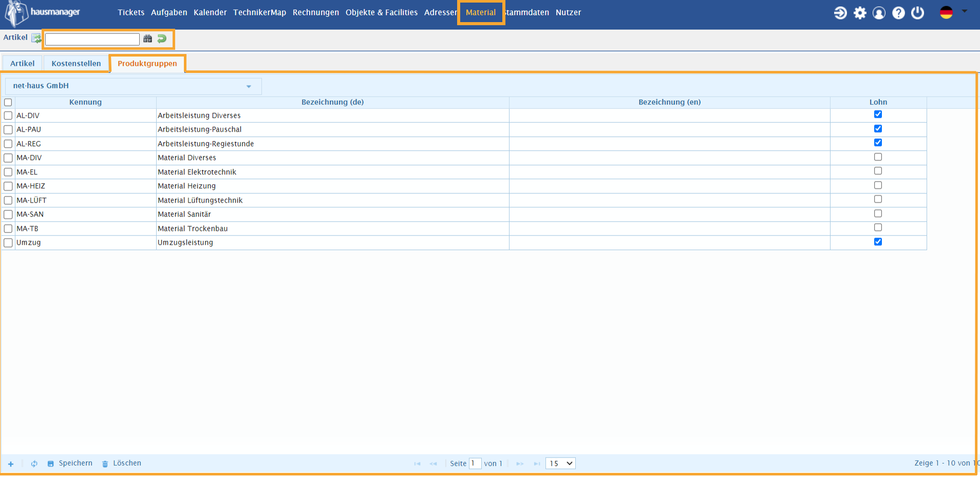
Task: Select the Umzug row checkbox
Action: (8, 243)
